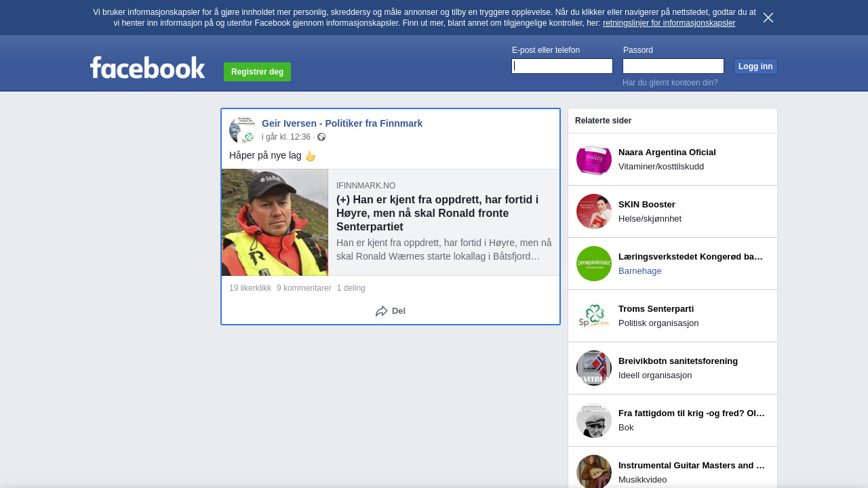Open Instrumental Guitar Masters page name

[x=692, y=465]
